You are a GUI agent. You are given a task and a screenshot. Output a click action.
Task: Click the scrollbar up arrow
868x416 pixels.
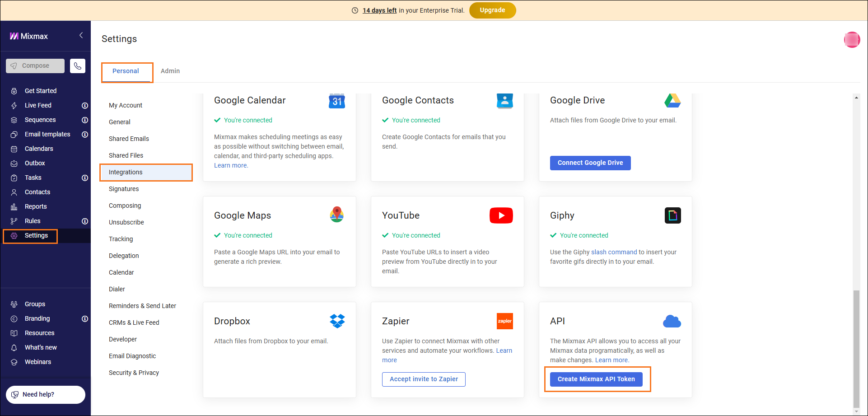(x=856, y=97)
